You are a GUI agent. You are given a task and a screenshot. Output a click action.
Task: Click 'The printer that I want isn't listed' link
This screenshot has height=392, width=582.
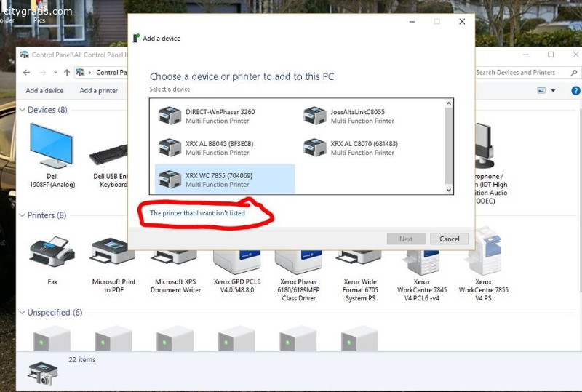click(197, 213)
